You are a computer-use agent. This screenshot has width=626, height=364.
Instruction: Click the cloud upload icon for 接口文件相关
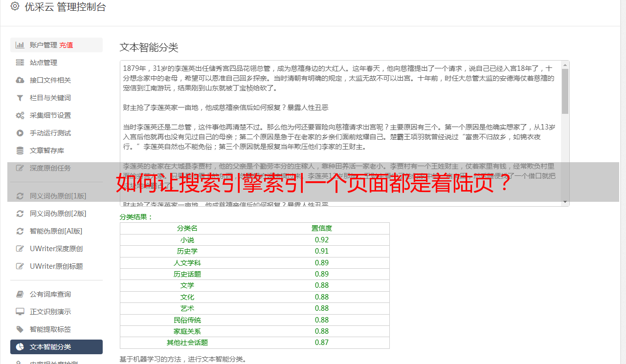pyautogui.click(x=20, y=80)
